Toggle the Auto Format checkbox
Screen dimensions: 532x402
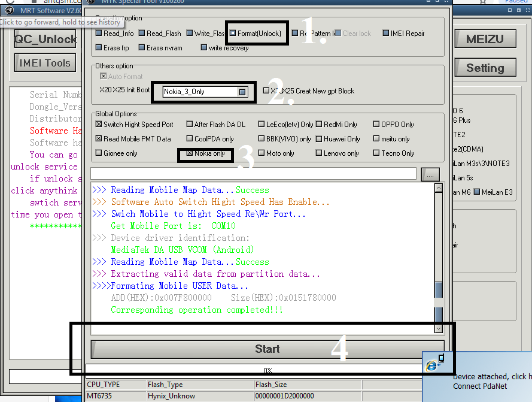click(104, 76)
